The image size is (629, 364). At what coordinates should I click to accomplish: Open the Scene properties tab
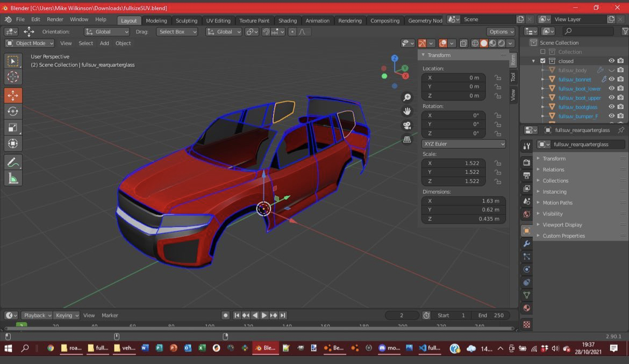[527, 201]
